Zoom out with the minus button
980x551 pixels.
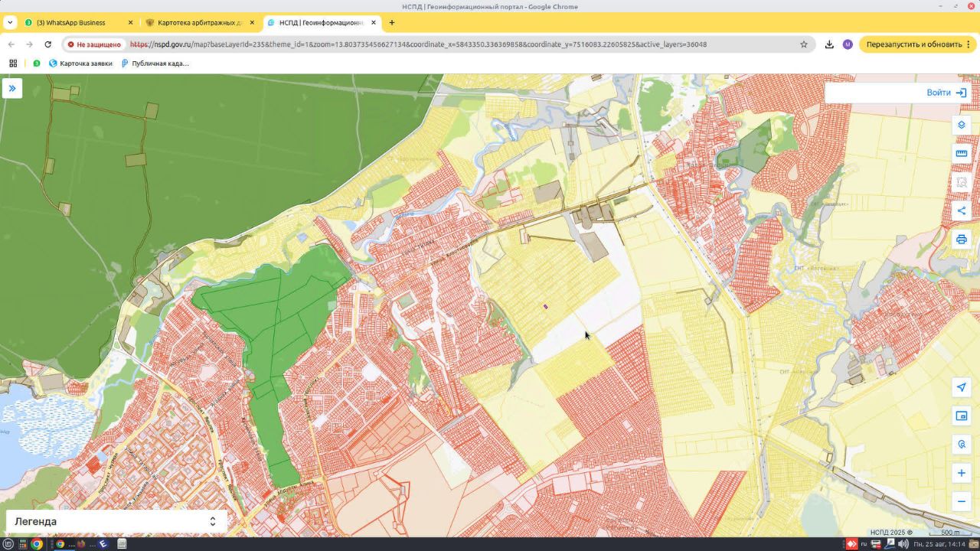tap(962, 502)
